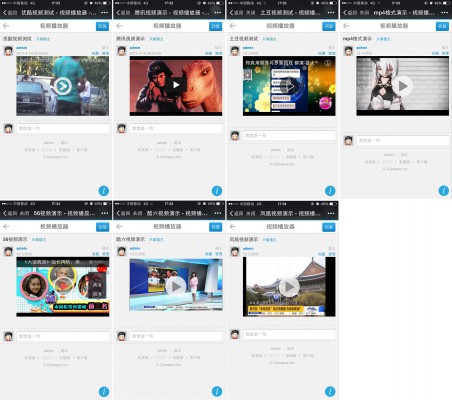Play the 腾讯视频演示 dinosaur video
This screenshot has width=452, height=400.
tap(176, 85)
